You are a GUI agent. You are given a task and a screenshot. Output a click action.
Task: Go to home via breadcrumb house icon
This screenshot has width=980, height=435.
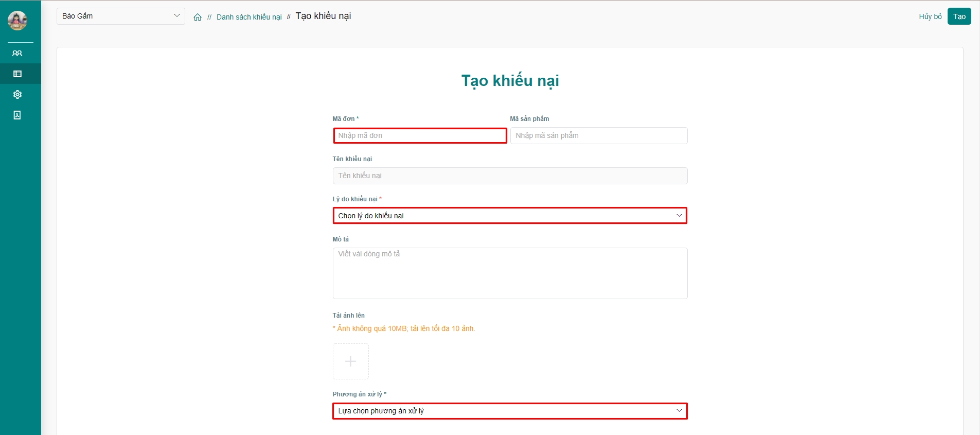[198, 17]
